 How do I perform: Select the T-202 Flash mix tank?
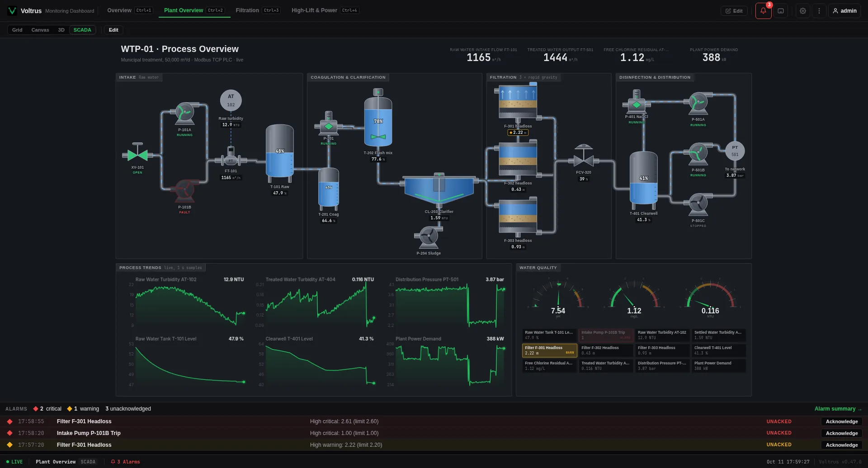(x=378, y=118)
